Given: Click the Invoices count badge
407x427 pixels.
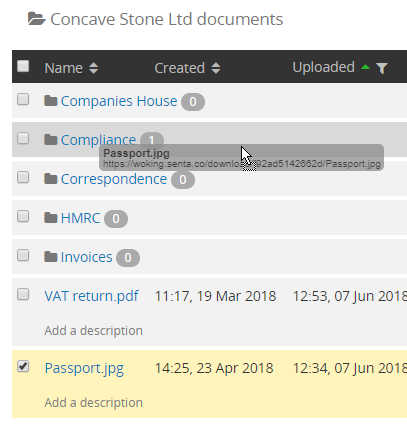Looking at the screenshot, I should click(128, 258).
